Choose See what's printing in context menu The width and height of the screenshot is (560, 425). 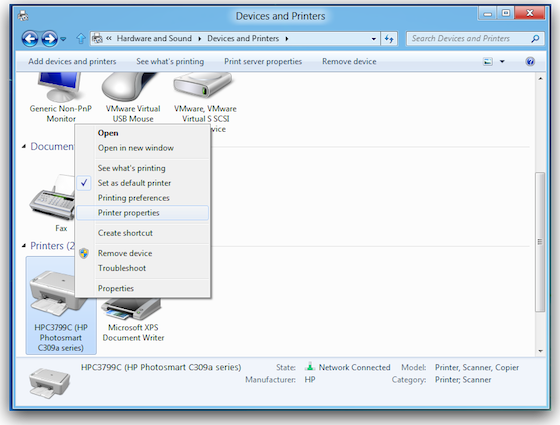[x=143, y=168]
